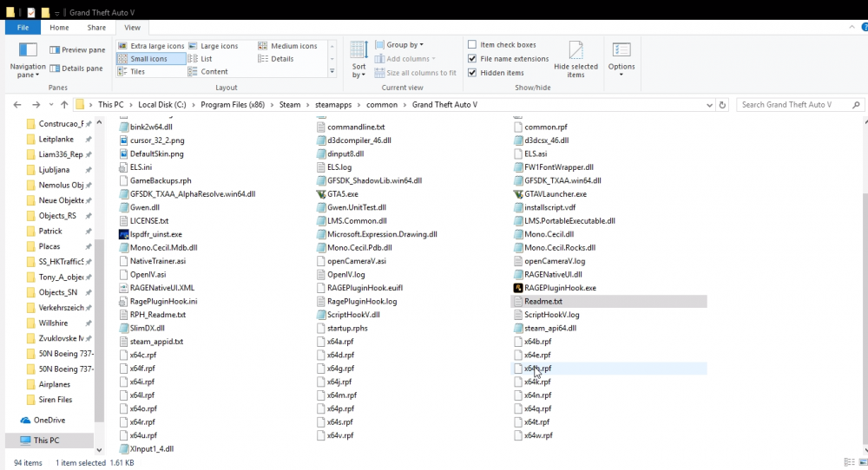Go forward in folder history
The image size is (868, 470).
point(36,105)
